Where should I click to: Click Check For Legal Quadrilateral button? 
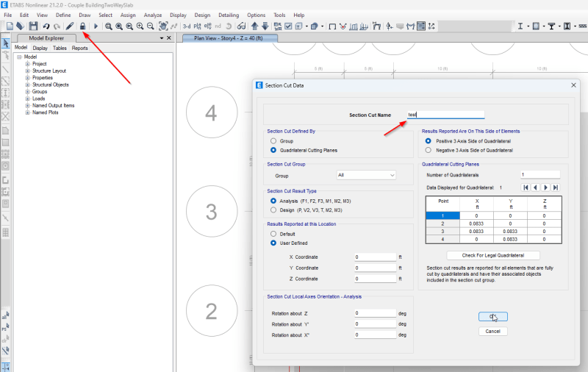(x=493, y=255)
